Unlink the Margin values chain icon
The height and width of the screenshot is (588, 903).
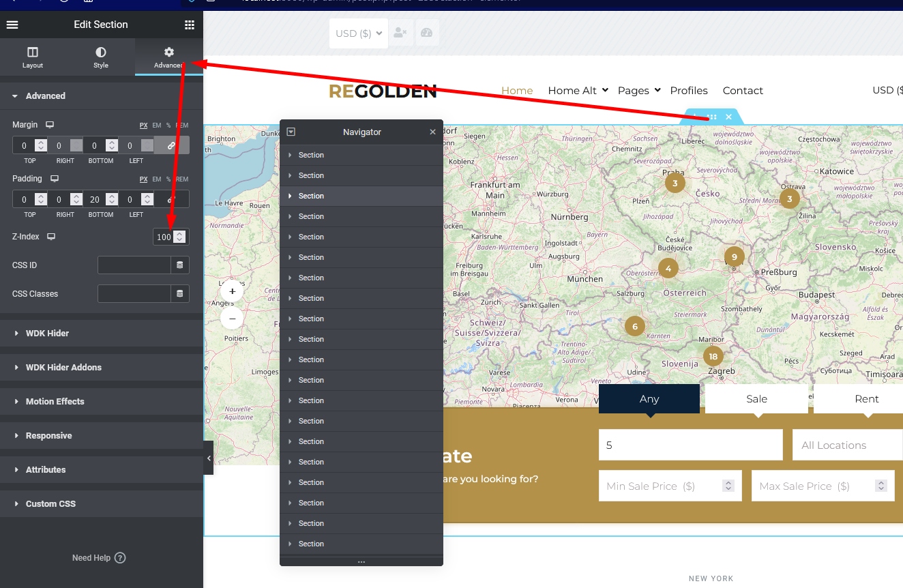[x=172, y=145]
